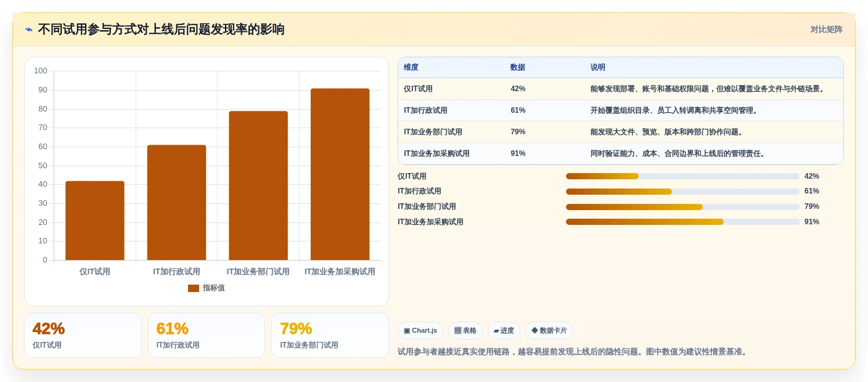This screenshot has width=868, height=382.
Task: Click the 进度 tag chip
Action: click(x=504, y=331)
